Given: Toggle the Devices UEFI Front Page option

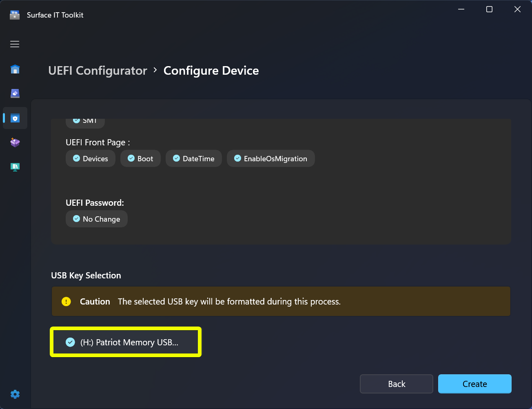Looking at the screenshot, I should [91, 158].
